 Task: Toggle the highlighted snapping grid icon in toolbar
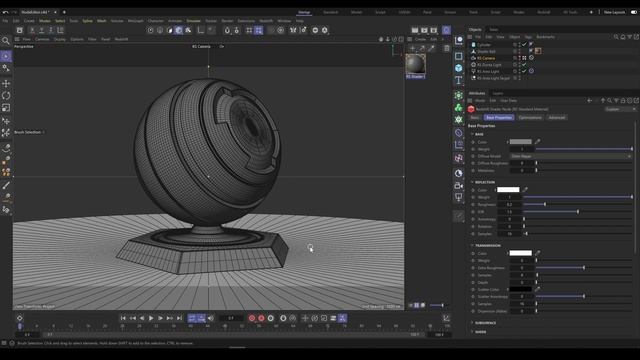pos(259,30)
